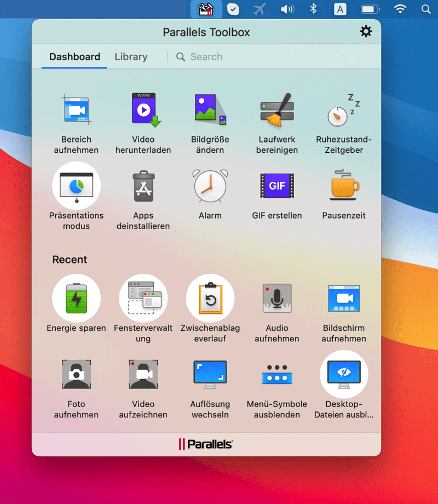Open Apps deinstallieren tool
The width and height of the screenshot is (438, 504).
[143, 186]
